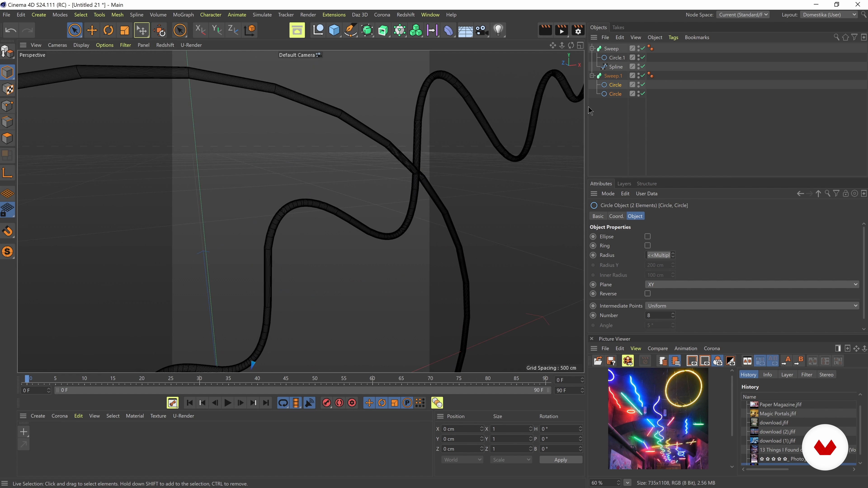This screenshot has width=868, height=488.
Task: Open the Simulate menu
Action: 262,15
